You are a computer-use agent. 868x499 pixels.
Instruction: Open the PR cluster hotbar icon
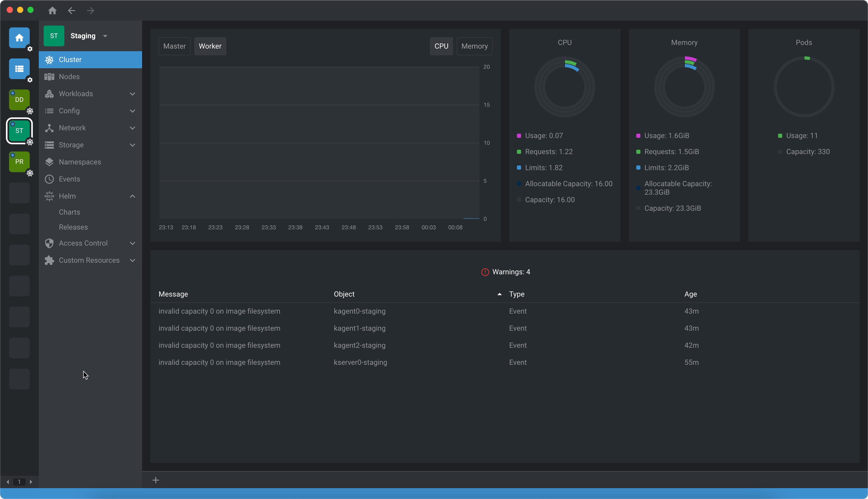pos(19,162)
